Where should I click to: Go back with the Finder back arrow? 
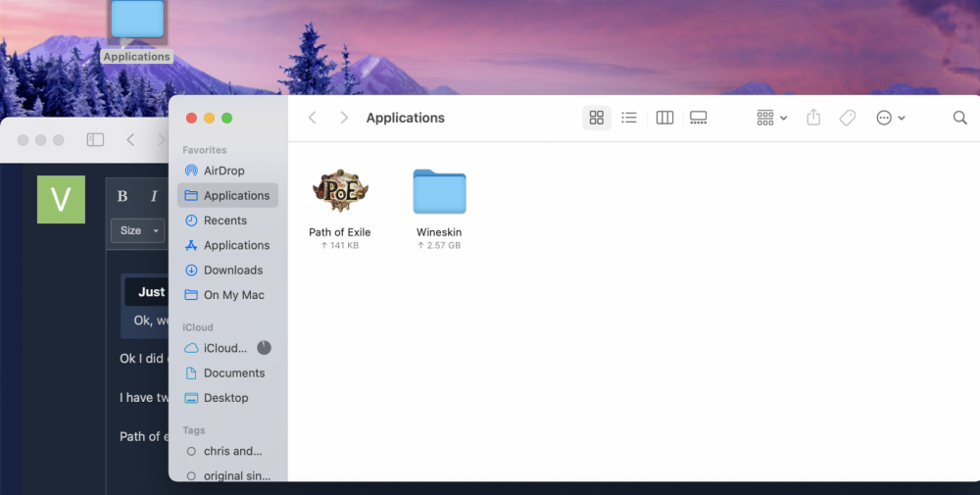tap(313, 118)
